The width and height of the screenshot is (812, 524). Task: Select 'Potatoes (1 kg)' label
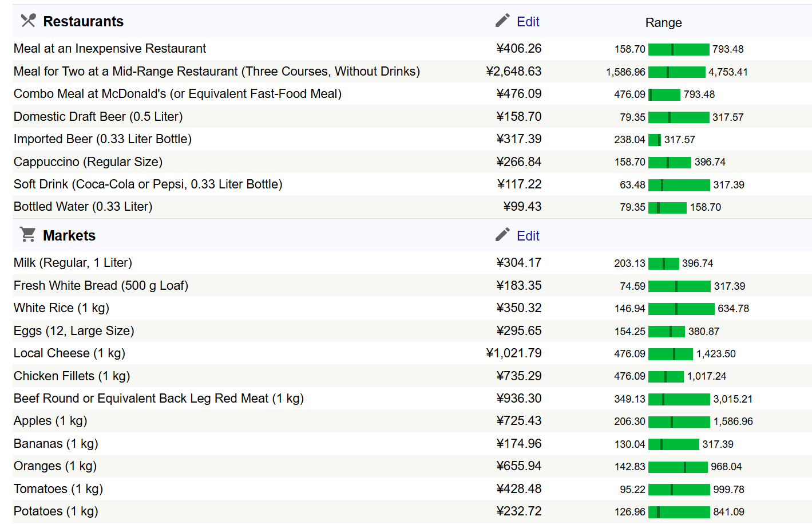56,511
